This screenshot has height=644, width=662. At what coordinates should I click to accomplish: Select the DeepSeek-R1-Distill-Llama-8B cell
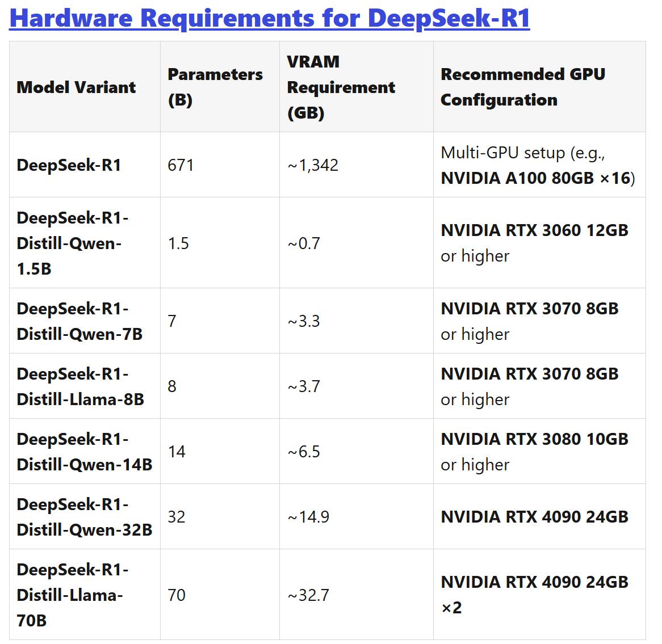(x=85, y=386)
